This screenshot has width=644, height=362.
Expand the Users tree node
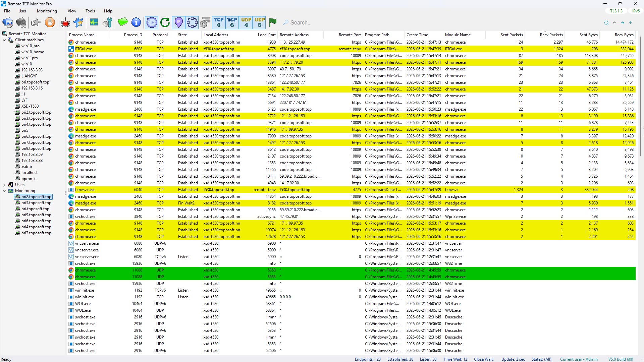tap(4, 185)
